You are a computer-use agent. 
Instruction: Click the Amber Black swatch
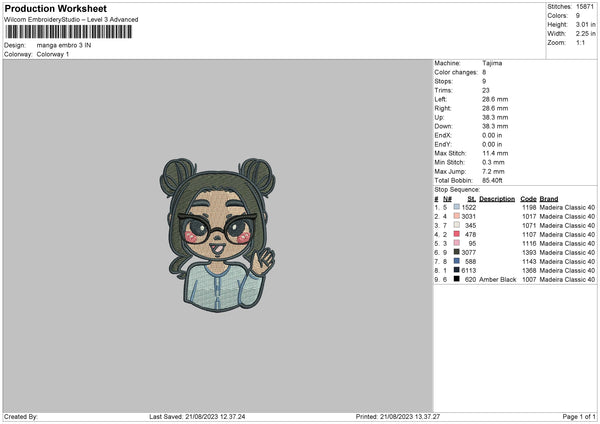tap(457, 279)
